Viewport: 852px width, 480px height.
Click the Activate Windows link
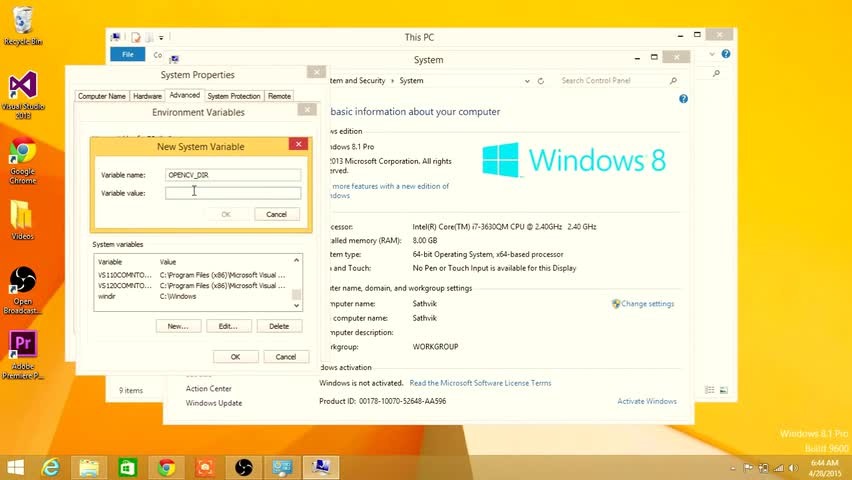click(x=647, y=401)
